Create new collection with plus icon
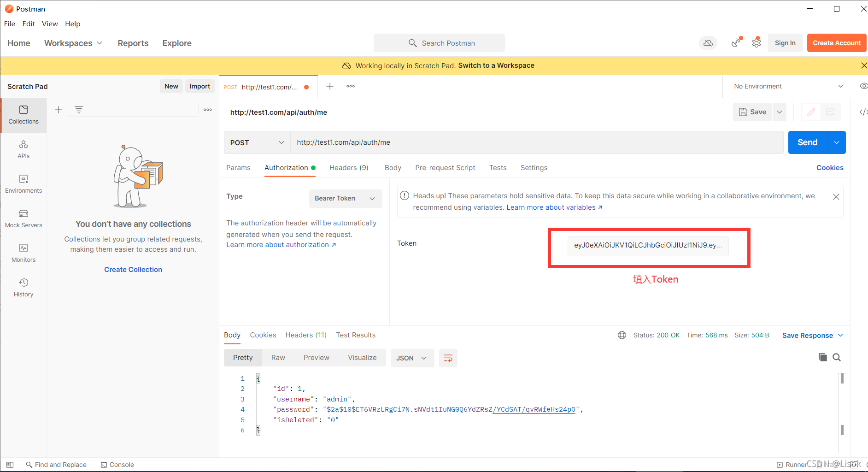 (59, 110)
